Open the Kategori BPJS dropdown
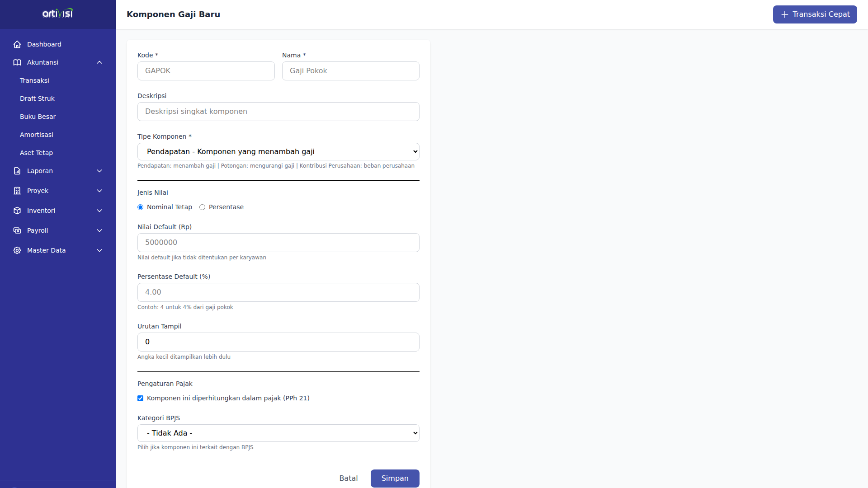Viewport: 868px width, 488px height. click(278, 432)
